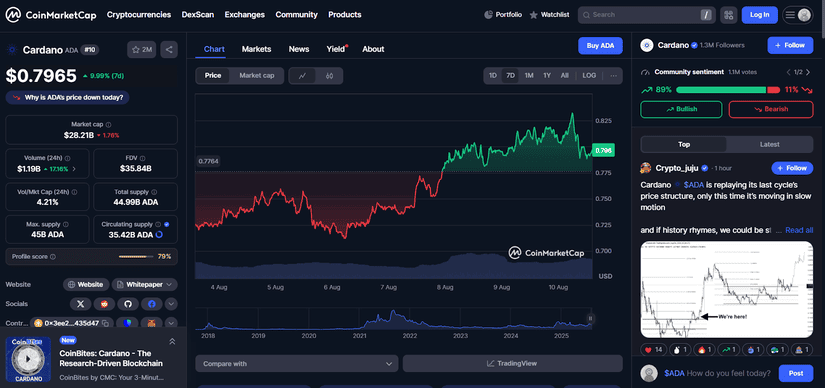Switch to the News tab

(x=299, y=49)
